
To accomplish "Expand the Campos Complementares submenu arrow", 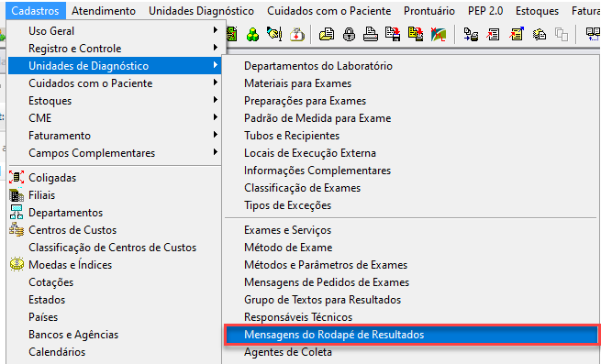I will tap(216, 152).
